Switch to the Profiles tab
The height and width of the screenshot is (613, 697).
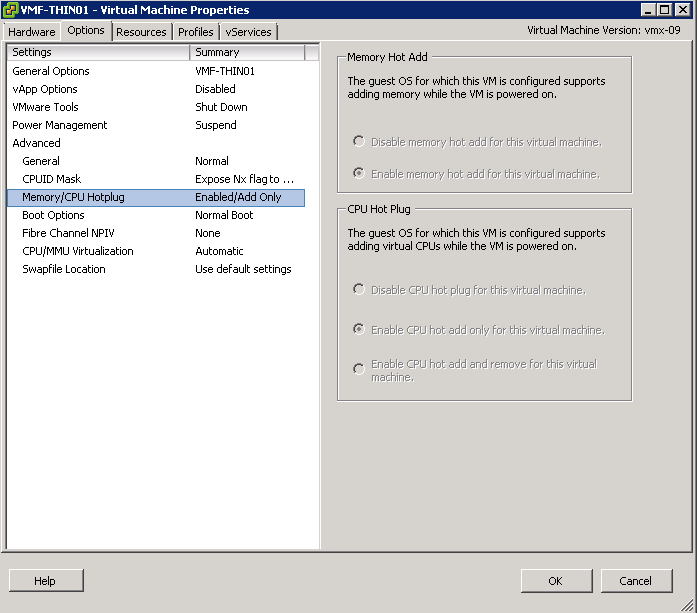[x=196, y=32]
